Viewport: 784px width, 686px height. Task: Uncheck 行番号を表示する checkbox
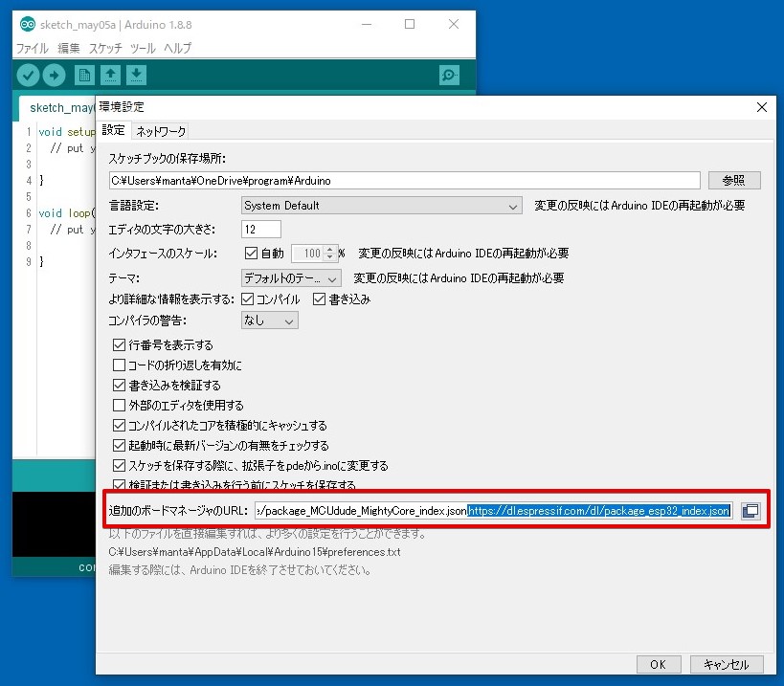(x=119, y=345)
